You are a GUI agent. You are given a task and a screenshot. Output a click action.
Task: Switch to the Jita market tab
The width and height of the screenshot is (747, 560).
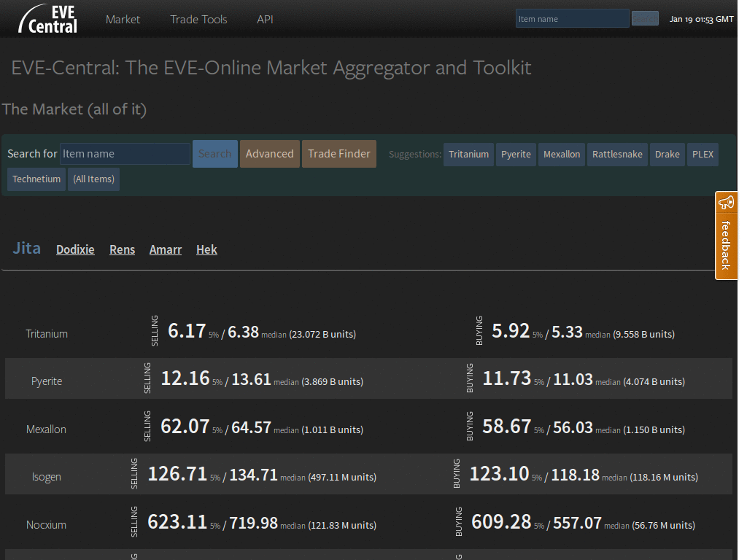[27, 248]
